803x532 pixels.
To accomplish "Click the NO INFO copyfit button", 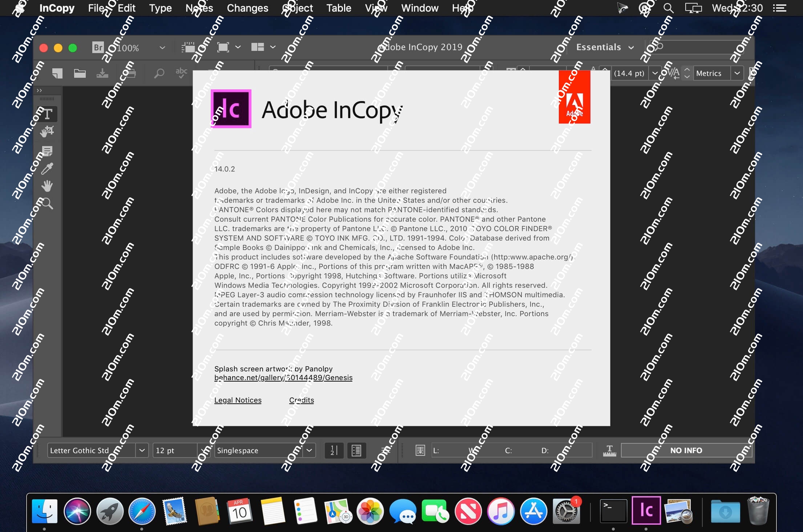I will coord(686,451).
